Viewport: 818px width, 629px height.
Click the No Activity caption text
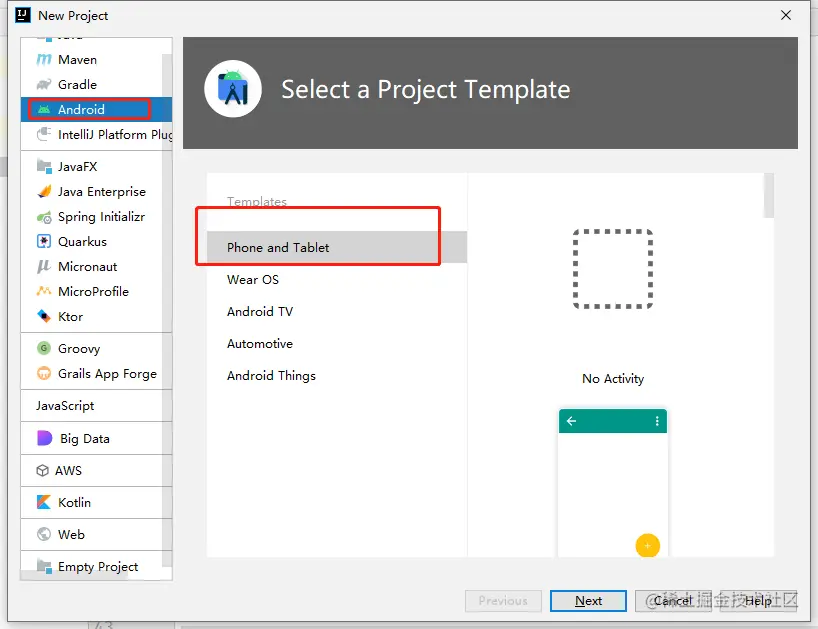coord(613,379)
